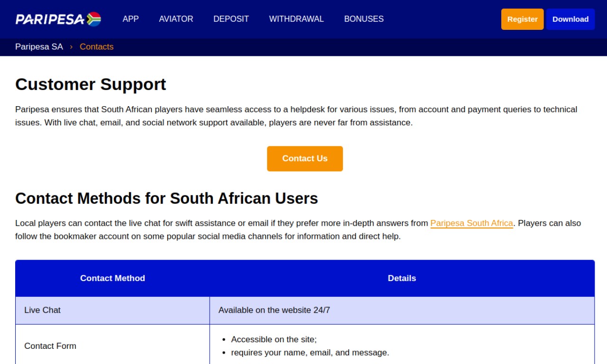Click 'Available on the website 24/7' cell

(x=402, y=310)
